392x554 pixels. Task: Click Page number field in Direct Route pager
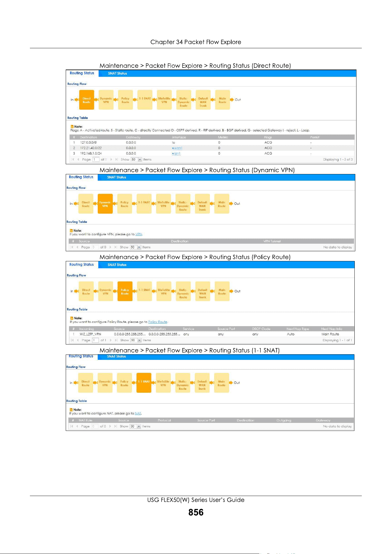click(96, 160)
